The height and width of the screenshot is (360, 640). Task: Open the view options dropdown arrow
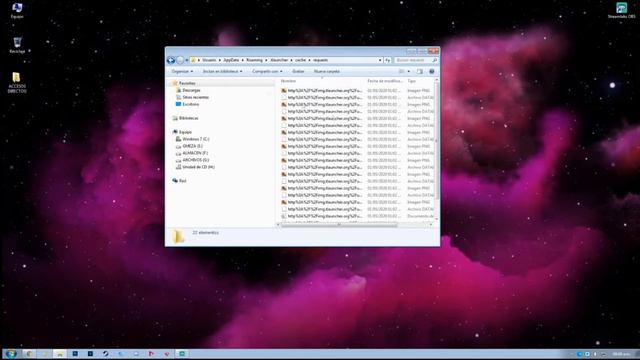(x=409, y=71)
